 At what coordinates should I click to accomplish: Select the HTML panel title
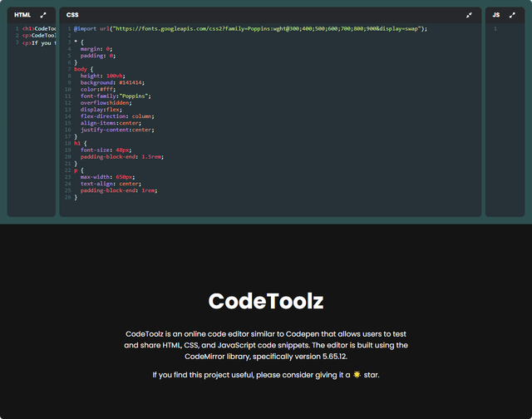pos(22,15)
